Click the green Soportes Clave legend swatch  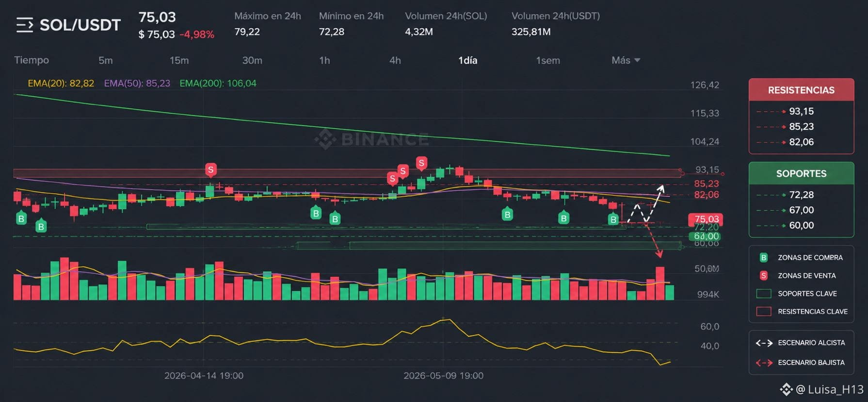[x=764, y=294]
